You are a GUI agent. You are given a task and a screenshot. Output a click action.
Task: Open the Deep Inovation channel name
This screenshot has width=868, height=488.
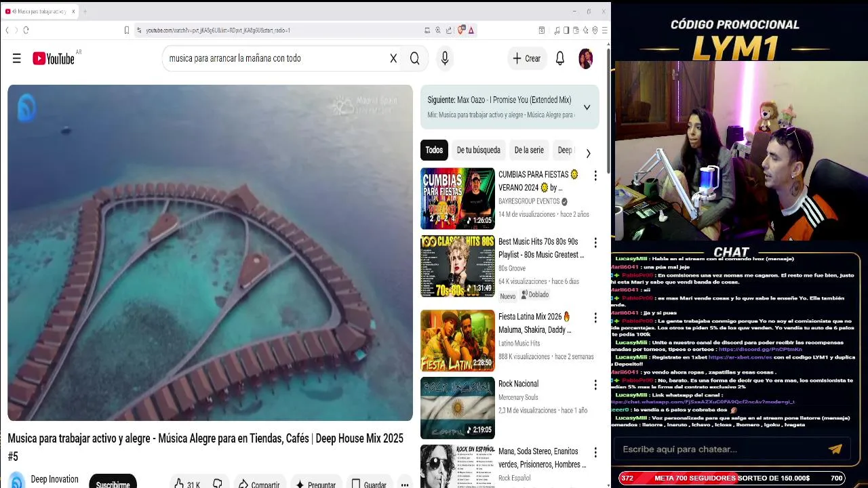coord(55,479)
